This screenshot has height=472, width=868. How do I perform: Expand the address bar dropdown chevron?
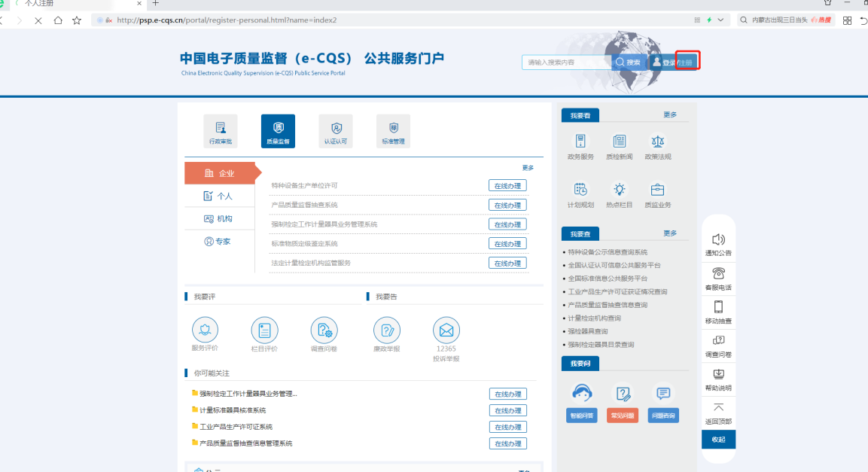tap(720, 20)
